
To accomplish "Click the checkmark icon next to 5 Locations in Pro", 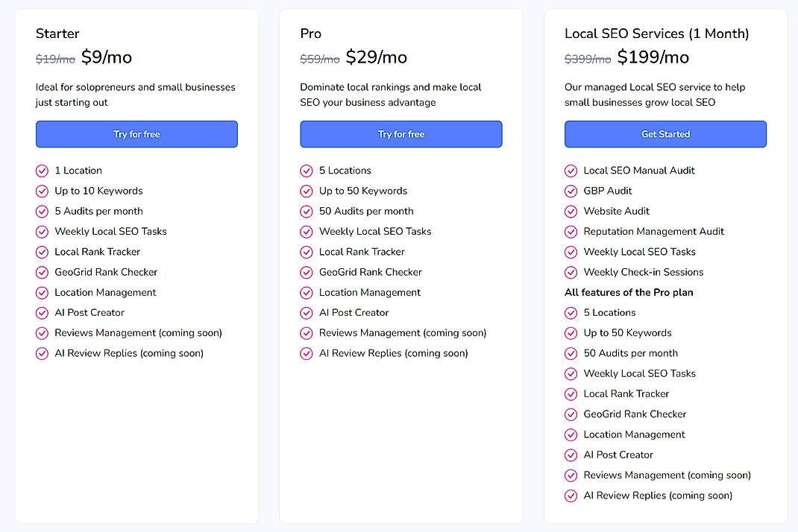I will 307,171.
